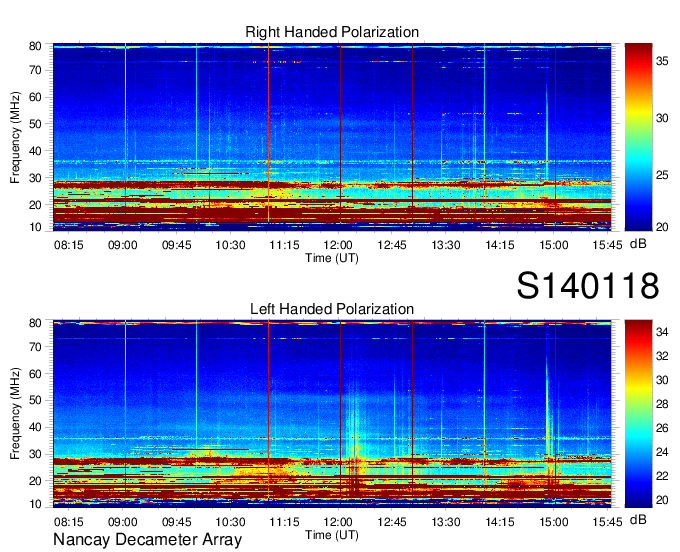Viewport: 680px width, 552px height.
Task: Click the 'Left Handed Polarization' title
Action: (x=332, y=309)
